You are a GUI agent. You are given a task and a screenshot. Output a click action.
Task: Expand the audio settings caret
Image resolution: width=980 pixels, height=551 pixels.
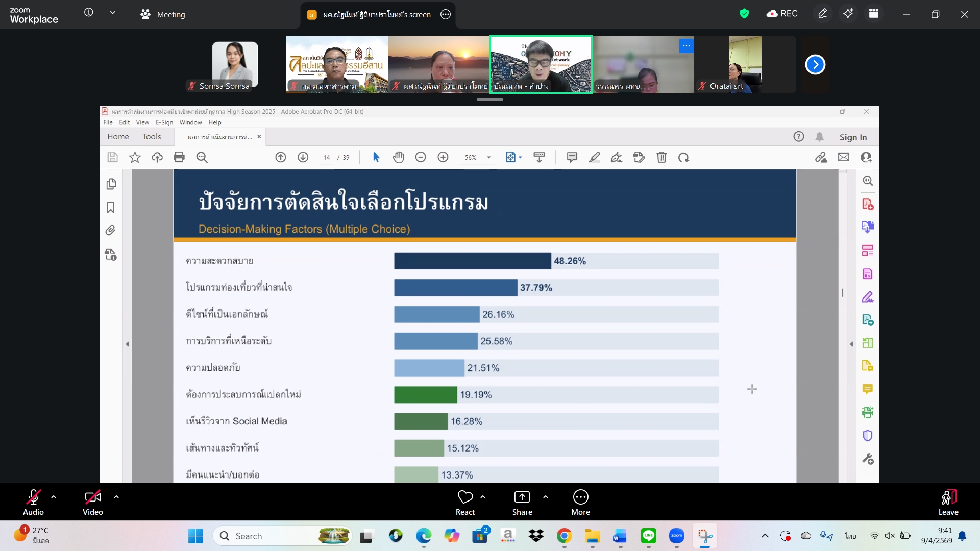(x=54, y=496)
